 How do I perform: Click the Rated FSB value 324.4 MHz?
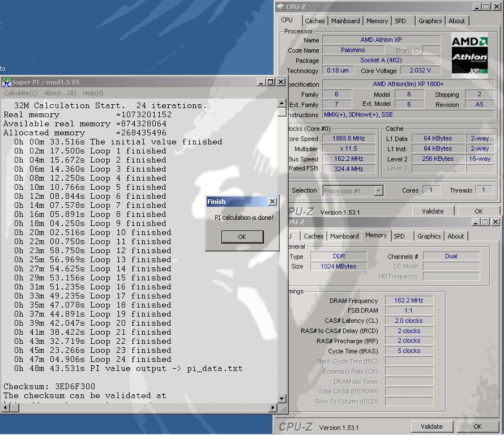[349, 168]
